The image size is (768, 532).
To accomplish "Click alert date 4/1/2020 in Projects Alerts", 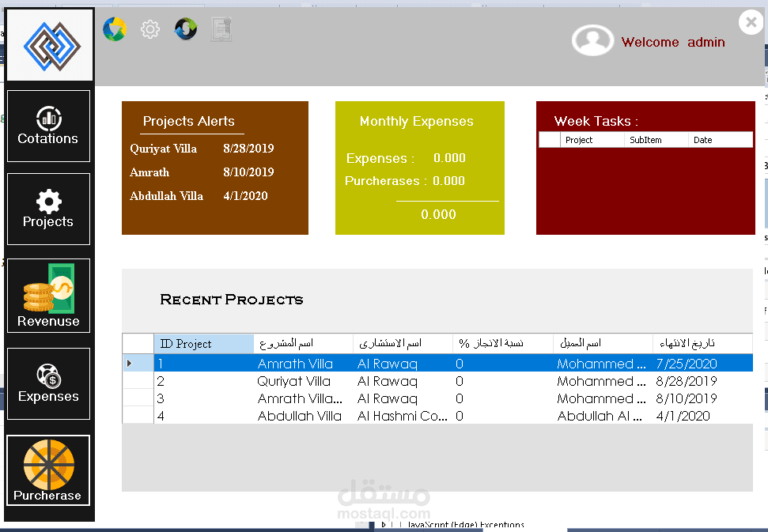I will click(x=245, y=196).
